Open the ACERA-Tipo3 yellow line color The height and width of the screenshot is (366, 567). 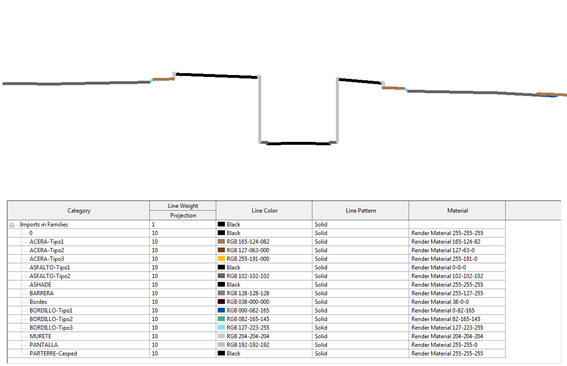(221, 259)
